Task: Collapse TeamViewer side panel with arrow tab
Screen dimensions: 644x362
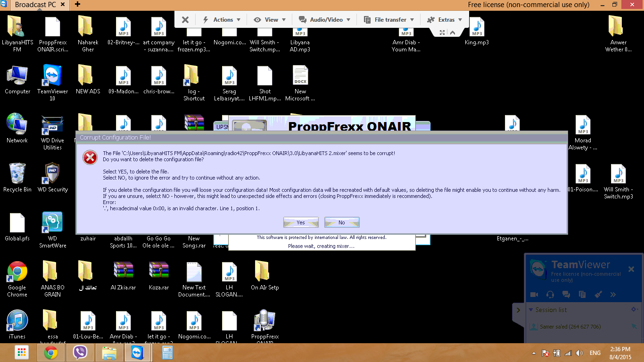Action: [x=518, y=310]
